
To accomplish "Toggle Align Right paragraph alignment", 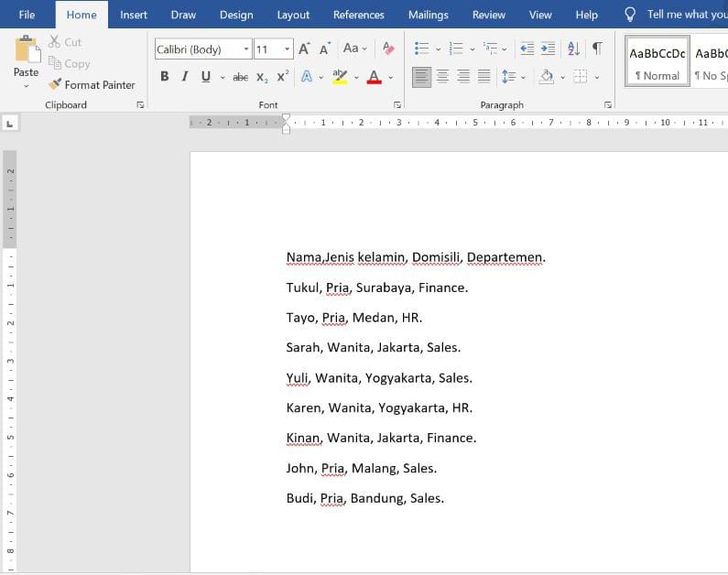I will (463, 77).
